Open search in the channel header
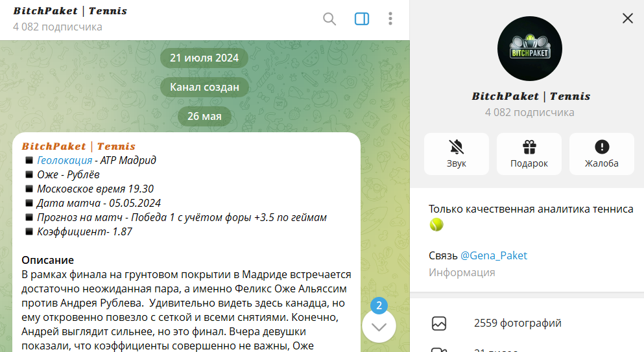The width and height of the screenshot is (644, 352). 329,19
